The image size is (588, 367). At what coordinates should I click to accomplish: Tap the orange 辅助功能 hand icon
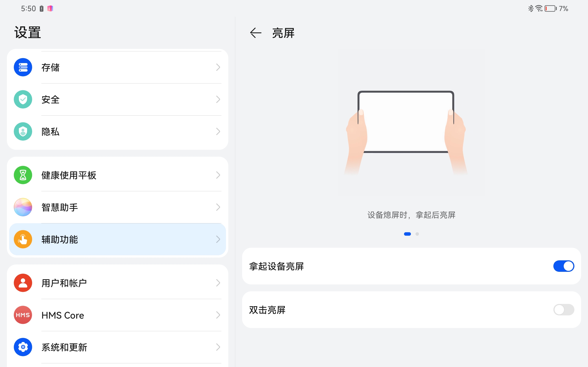[x=23, y=239]
